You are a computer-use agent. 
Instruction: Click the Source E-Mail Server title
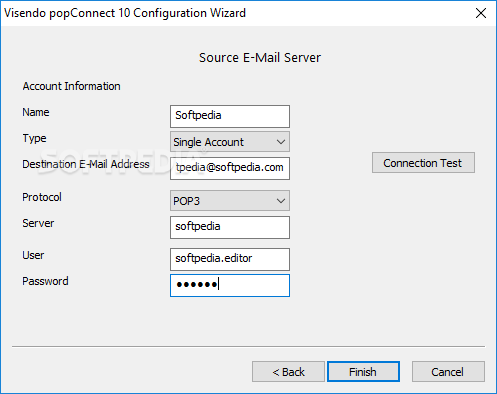pyautogui.click(x=260, y=58)
